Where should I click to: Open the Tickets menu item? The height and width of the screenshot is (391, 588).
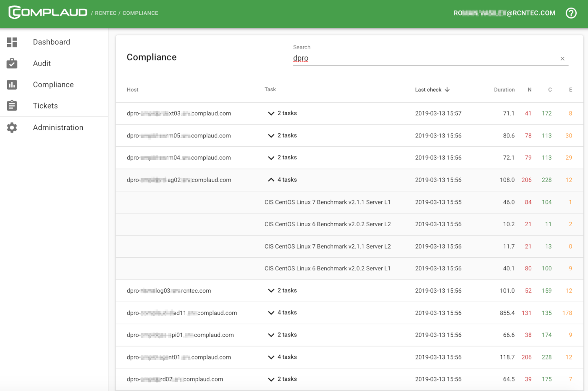(x=45, y=106)
